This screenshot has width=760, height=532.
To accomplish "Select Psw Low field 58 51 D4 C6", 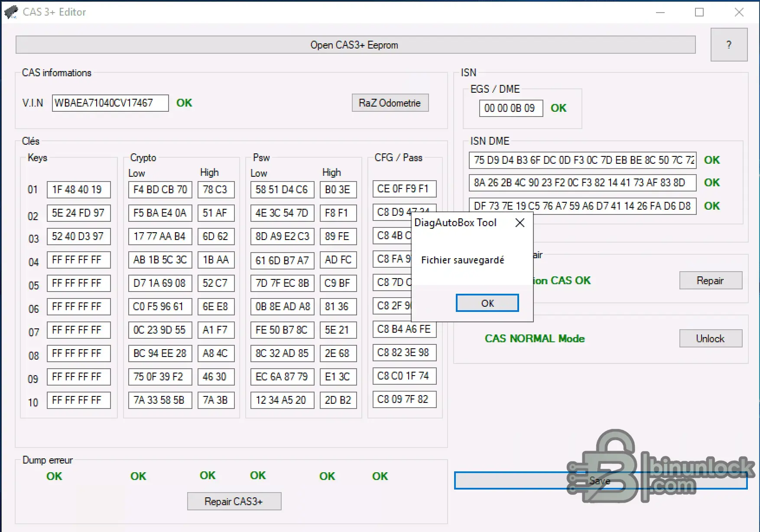I will pos(282,190).
